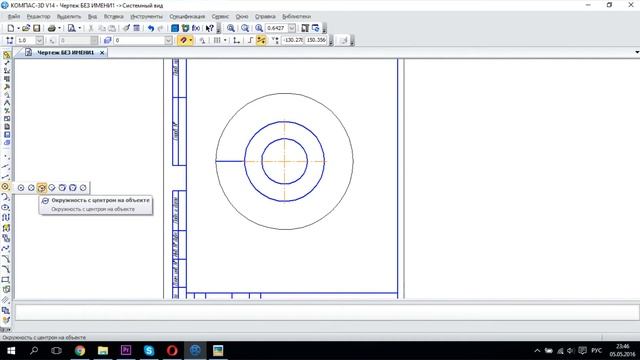Open Opera browser from taskbar
Image resolution: width=640 pixels, height=360 pixels.
(172, 351)
